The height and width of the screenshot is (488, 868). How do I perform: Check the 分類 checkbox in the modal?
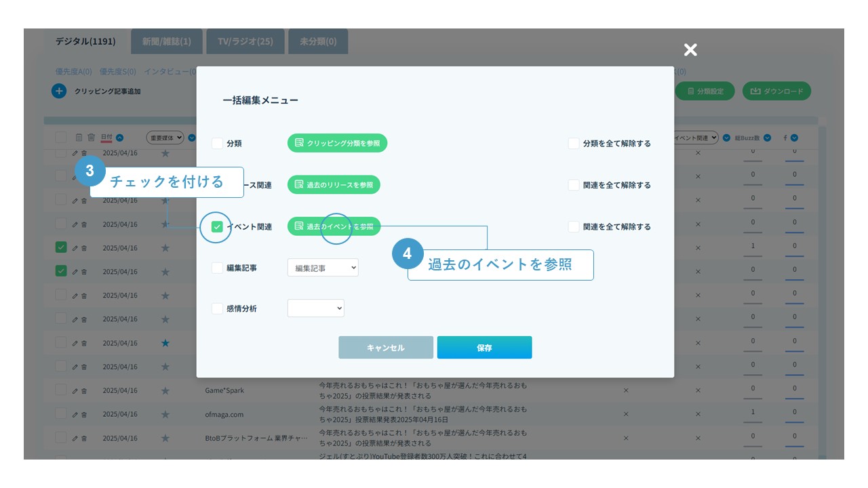pyautogui.click(x=217, y=144)
